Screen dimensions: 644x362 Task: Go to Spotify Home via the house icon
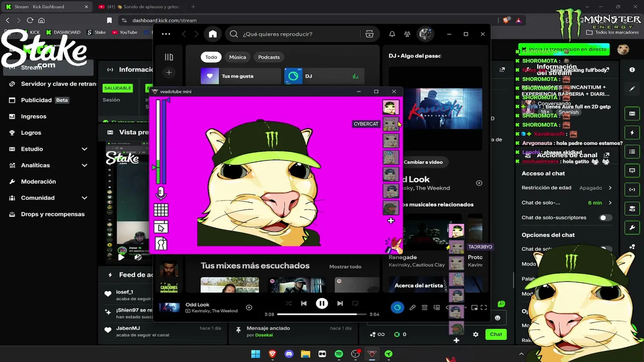tap(213, 34)
